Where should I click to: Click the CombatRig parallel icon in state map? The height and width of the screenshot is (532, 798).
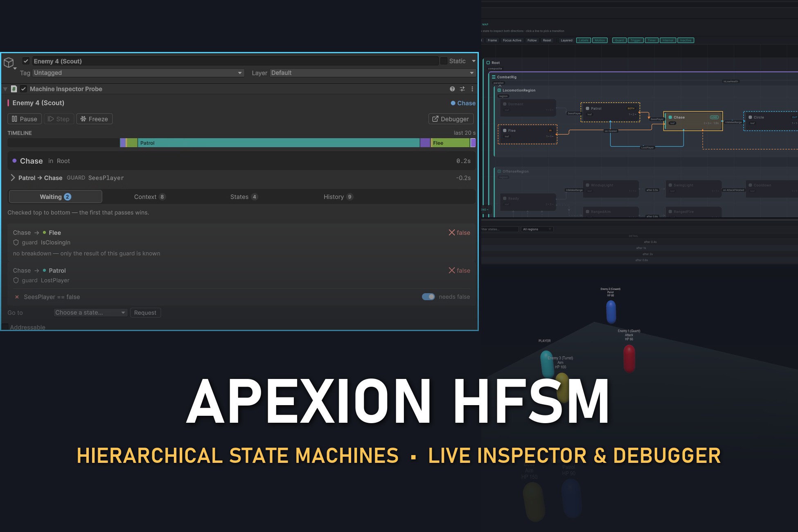tap(494, 77)
